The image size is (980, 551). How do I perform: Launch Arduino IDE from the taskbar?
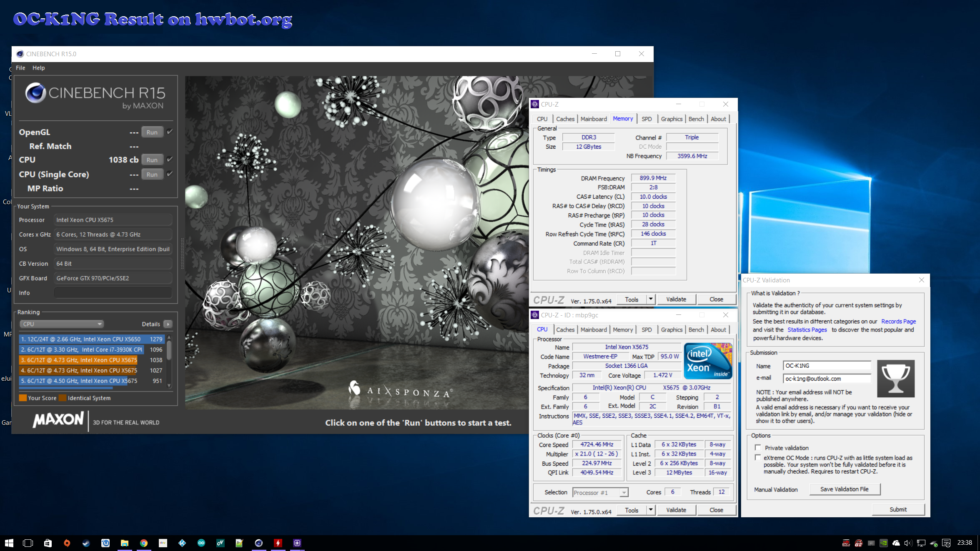(x=201, y=543)
